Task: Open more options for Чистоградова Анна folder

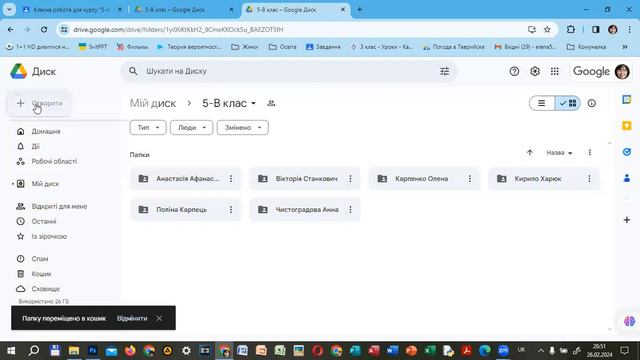Action: tap(350, 209)
